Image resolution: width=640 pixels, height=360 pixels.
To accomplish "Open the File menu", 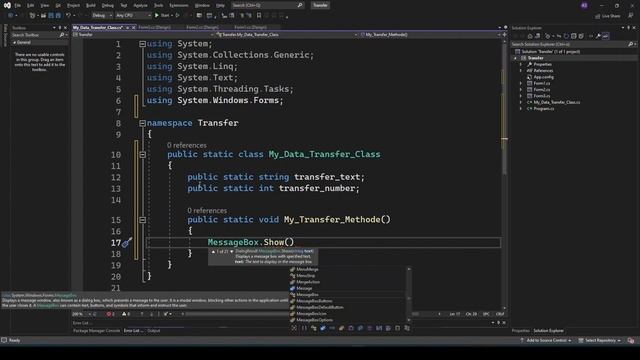I will pos(18,6).
